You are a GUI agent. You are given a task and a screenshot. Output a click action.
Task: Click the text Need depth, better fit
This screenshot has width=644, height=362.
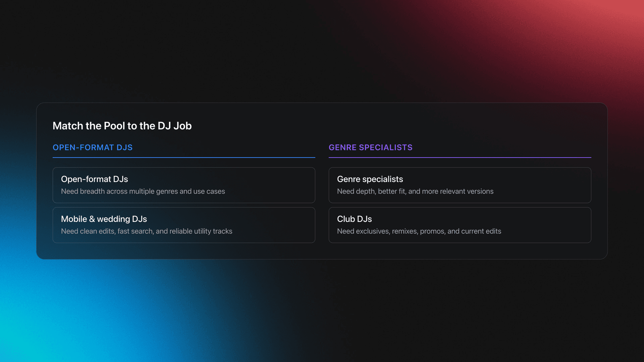(415, 191)
